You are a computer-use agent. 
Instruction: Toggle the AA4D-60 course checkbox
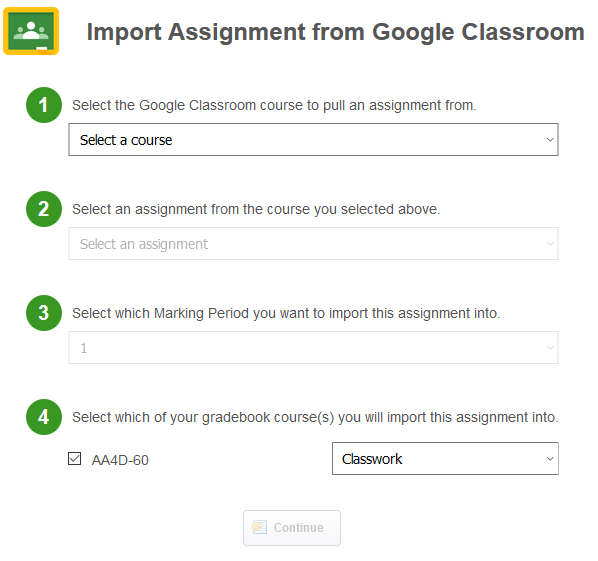(x=74, y=459)
